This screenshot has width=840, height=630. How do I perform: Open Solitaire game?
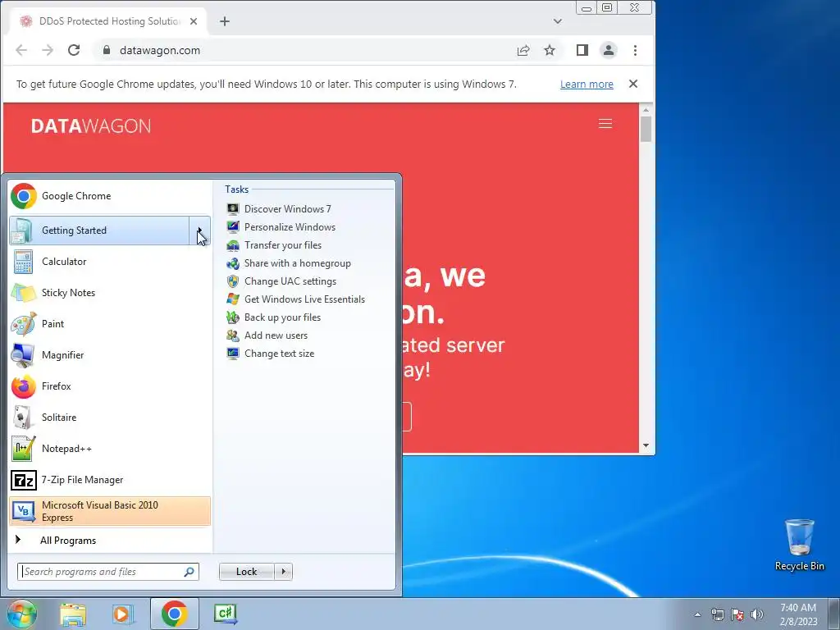click(x=110, y=418)
